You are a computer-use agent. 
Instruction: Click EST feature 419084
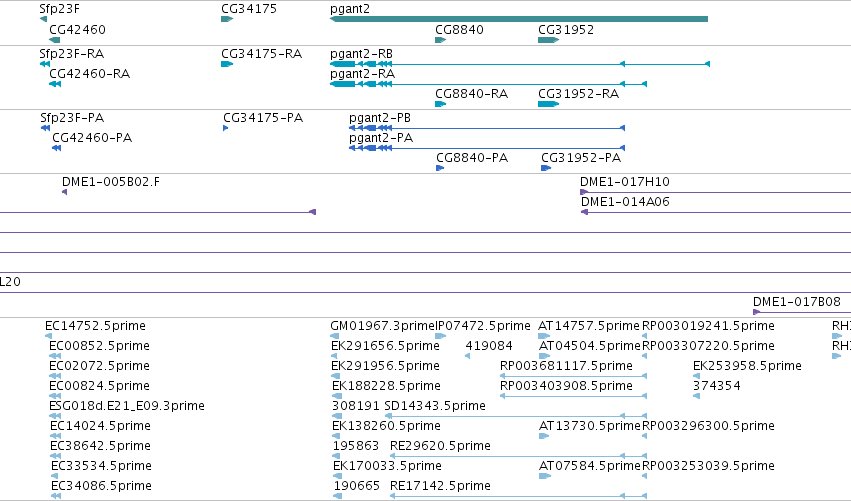[x=468, y=356]
